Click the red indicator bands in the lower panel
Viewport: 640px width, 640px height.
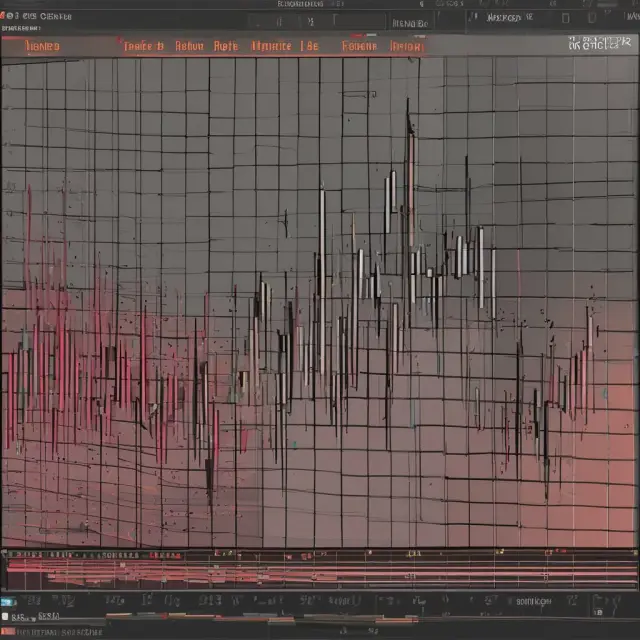[x=321, y=572]
